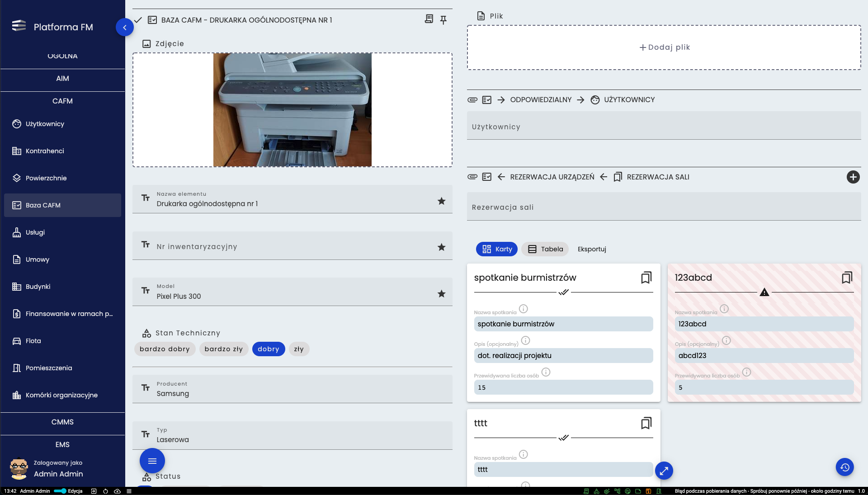This screenshot has height=495, width=868.
Task: Open Budynki in the sidebar
Action: pos(62,287)
